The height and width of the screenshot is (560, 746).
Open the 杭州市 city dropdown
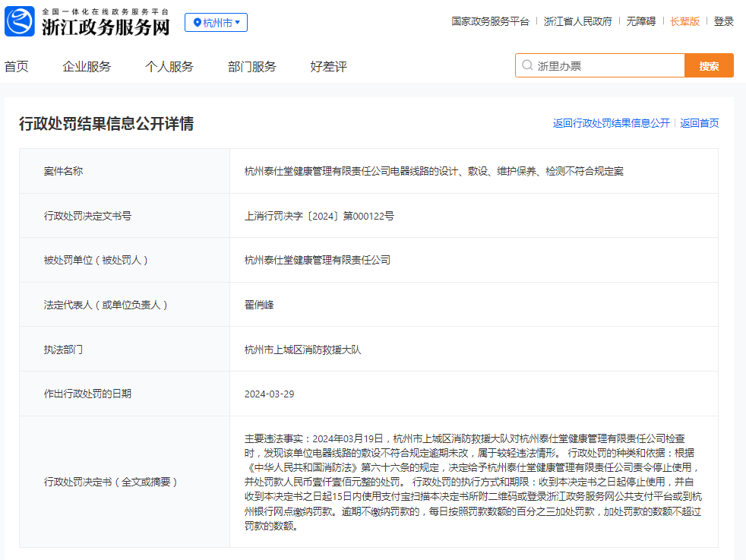(x=216, y=22)
